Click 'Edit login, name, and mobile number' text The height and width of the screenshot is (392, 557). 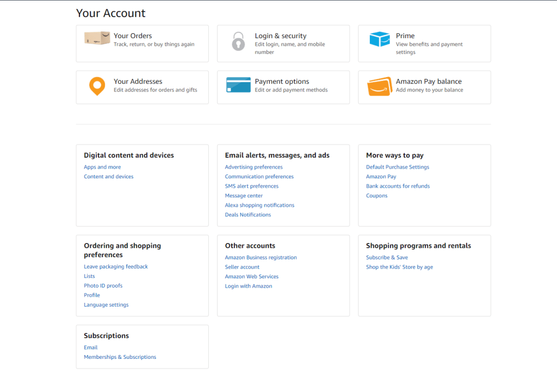[x=290, y=48]
